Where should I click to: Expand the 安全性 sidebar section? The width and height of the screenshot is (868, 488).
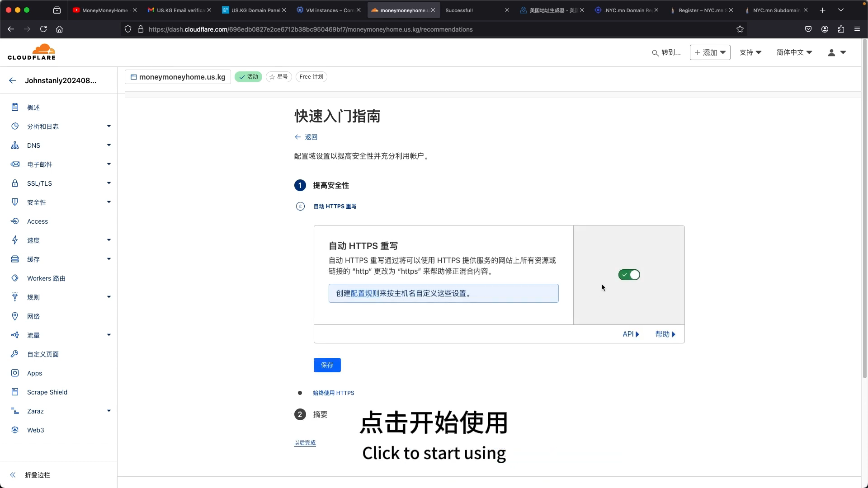pyautogui.click(x=109, y=202)
